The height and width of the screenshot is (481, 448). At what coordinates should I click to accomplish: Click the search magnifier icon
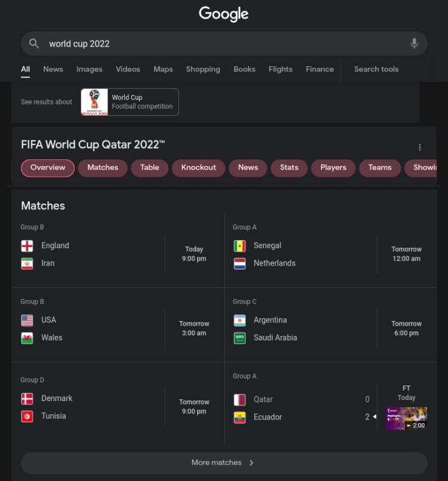tap(34, 44)
